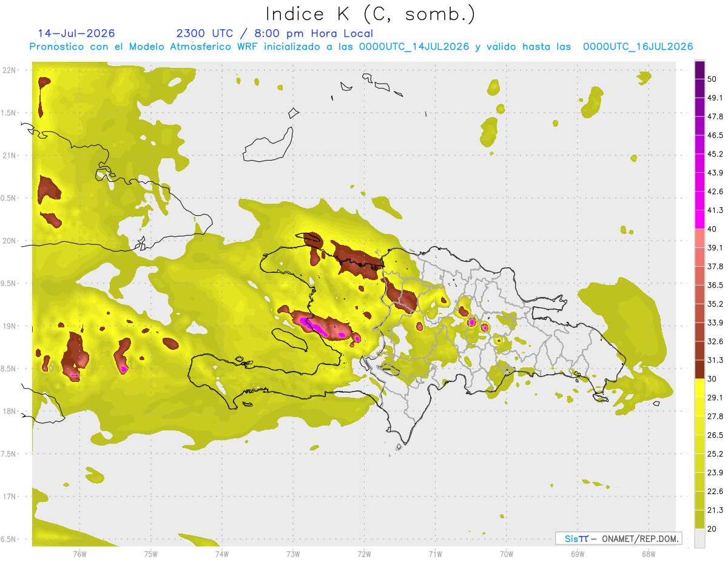Viewport: 728px width, 562px height.
Task: Pick the bright yellow swatch between 29.1 and 30
Action: (x=699, y=388)
